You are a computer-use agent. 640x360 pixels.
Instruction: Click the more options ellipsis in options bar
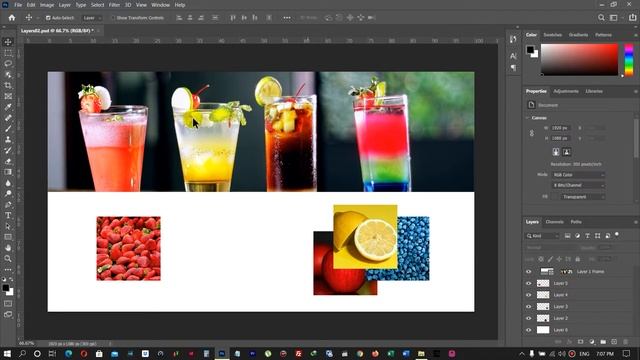[x=287, y=18]
